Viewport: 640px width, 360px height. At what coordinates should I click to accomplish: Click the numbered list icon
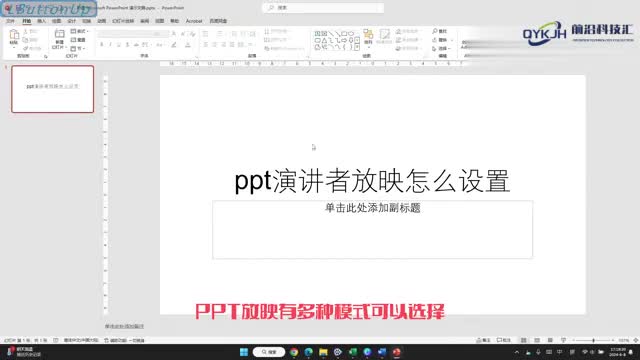(x=220, y=34)
